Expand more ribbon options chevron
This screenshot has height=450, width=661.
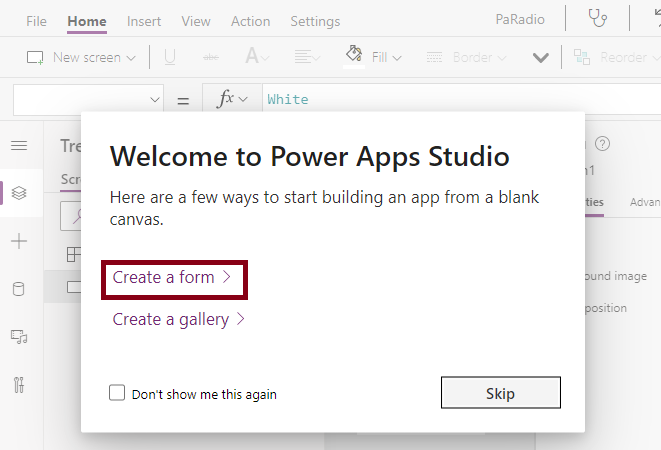[541, 57]
